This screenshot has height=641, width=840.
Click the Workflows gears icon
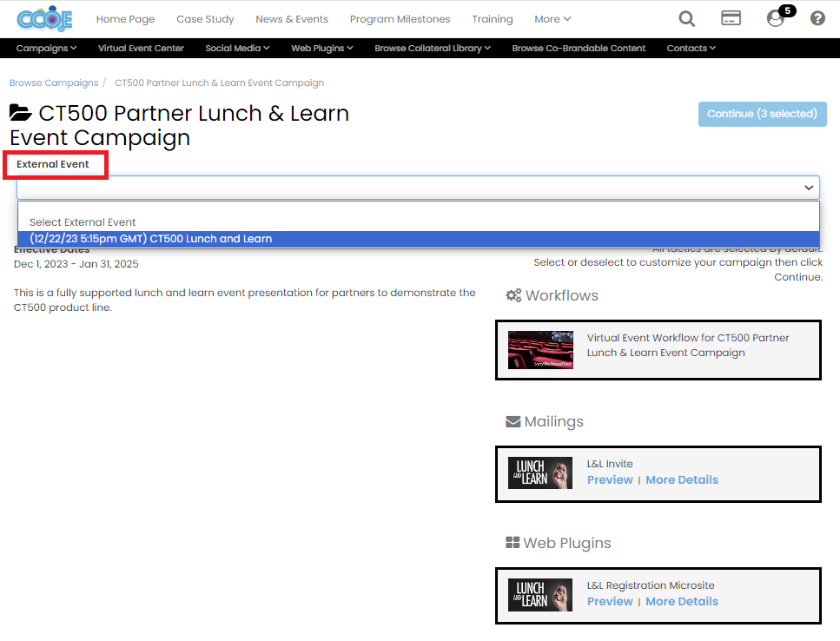[513, 295]
